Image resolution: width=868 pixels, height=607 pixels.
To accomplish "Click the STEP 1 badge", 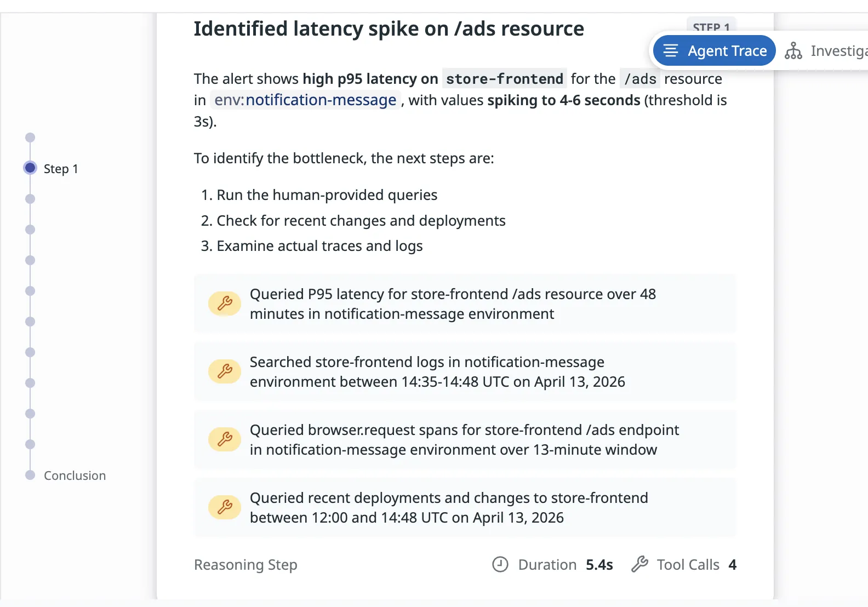I will 711,27.
